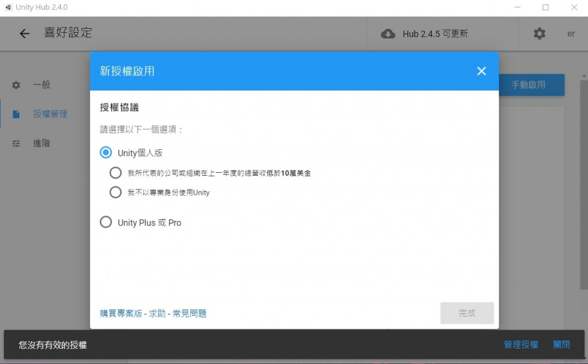
Task: Click the Unity logo in the title bar
Action: (x=8, y=7)
